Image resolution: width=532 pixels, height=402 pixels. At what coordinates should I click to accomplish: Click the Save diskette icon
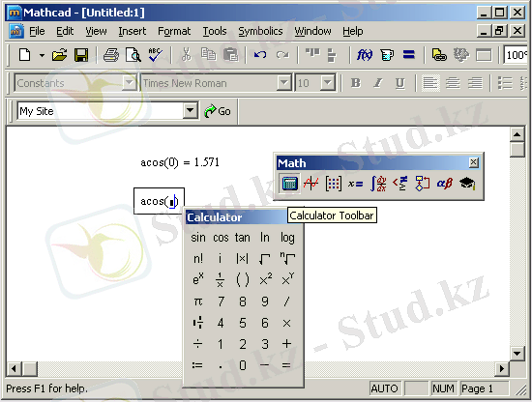(x=81, y=54)
